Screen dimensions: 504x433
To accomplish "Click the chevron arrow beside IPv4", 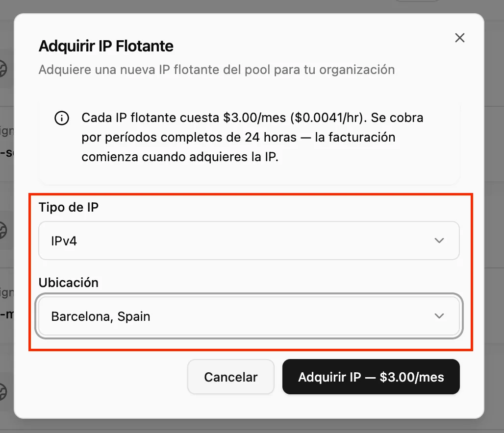I will [439, 241].
